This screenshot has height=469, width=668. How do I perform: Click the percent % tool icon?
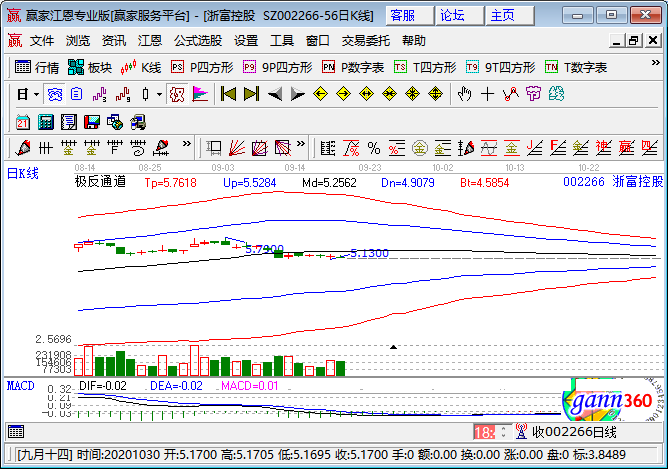[374, 148]
